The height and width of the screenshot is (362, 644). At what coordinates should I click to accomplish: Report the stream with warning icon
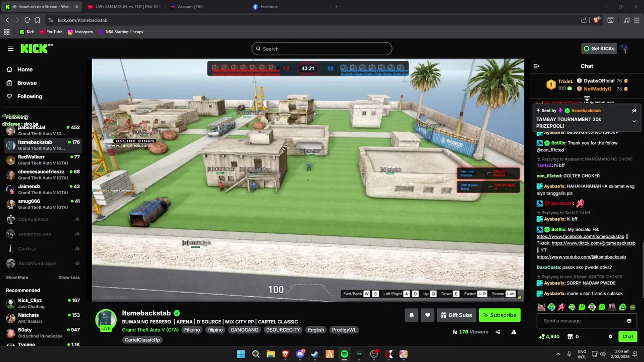pos(514,332)
